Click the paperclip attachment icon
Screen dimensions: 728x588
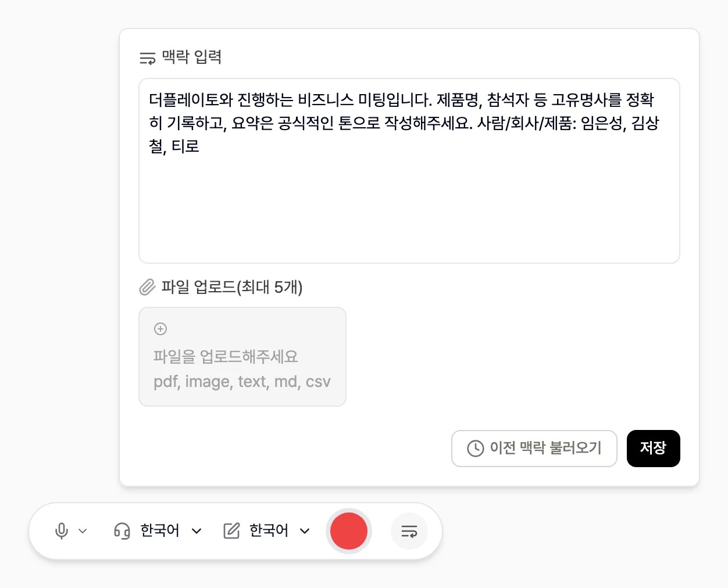148,287
